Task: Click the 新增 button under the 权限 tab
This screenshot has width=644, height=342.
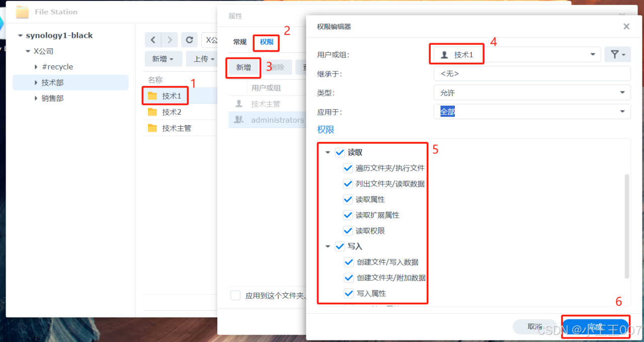Action: pos(243,67)
